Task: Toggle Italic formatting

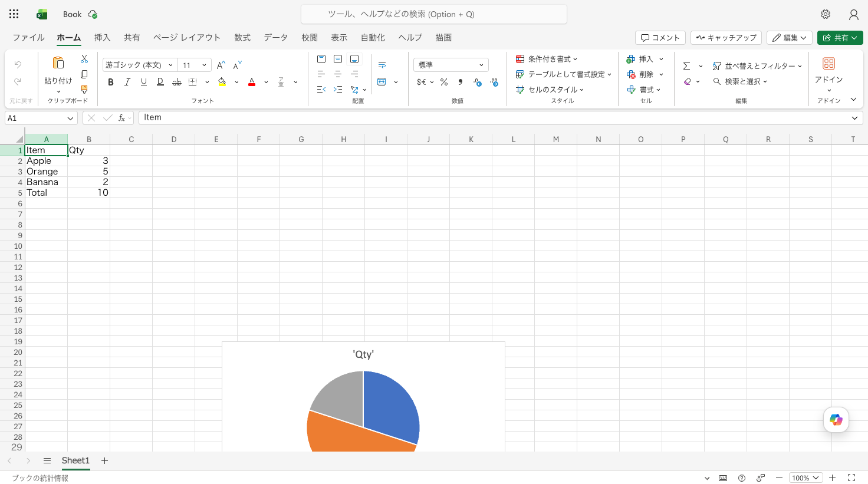Action: [x=127, y=82]
